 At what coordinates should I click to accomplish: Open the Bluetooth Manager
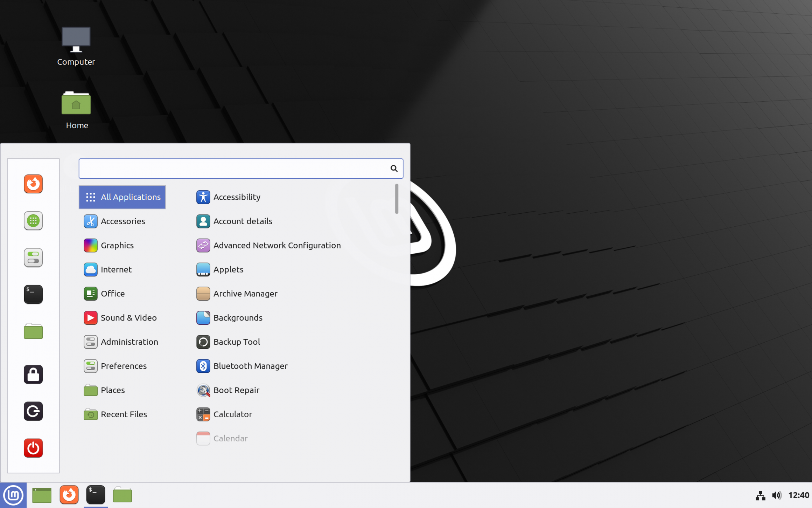tap(251, 366)
